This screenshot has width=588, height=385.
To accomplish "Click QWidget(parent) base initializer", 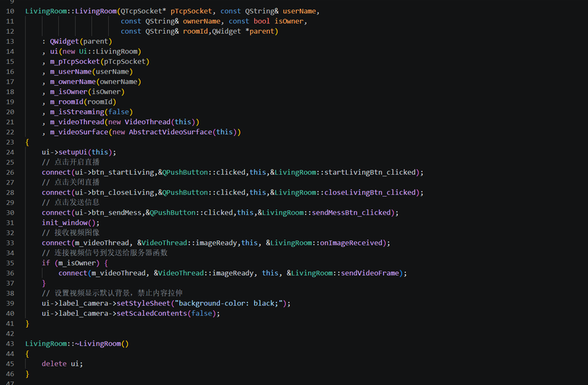I will coord(81,41).
